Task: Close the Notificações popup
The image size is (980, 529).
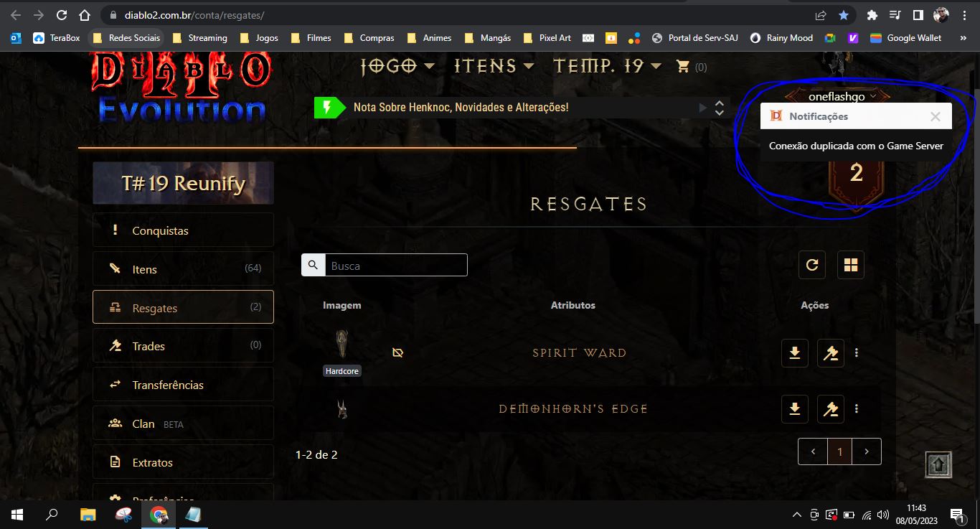Action: 935,116
